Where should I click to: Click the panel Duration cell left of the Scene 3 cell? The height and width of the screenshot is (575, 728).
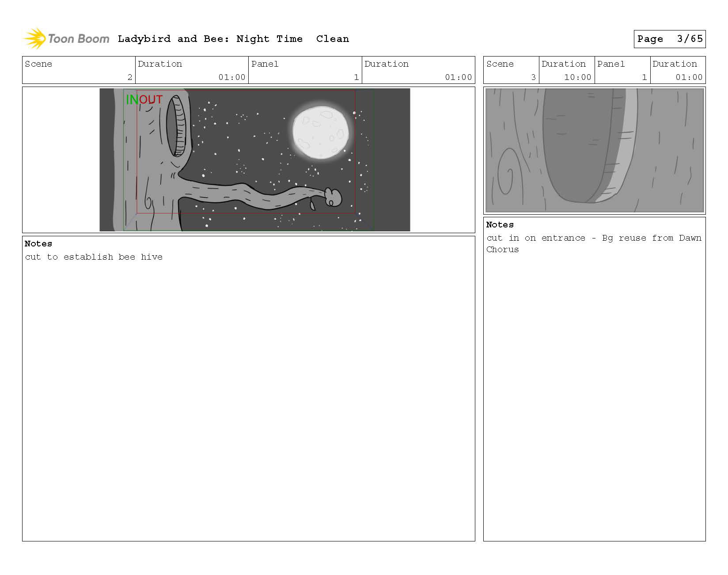tap(418, 70)
